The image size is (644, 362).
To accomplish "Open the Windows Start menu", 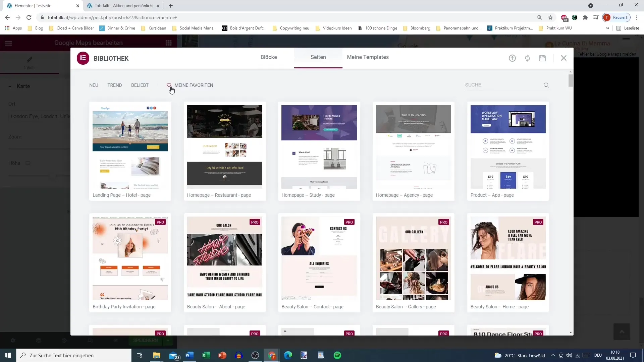I will [x=8, y=355].
